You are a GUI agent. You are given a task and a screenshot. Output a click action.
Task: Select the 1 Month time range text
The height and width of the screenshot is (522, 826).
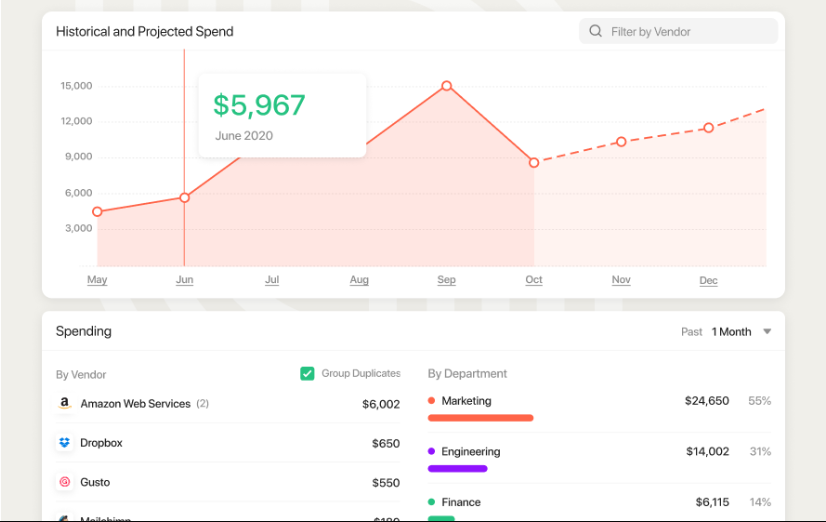point(731,332)
